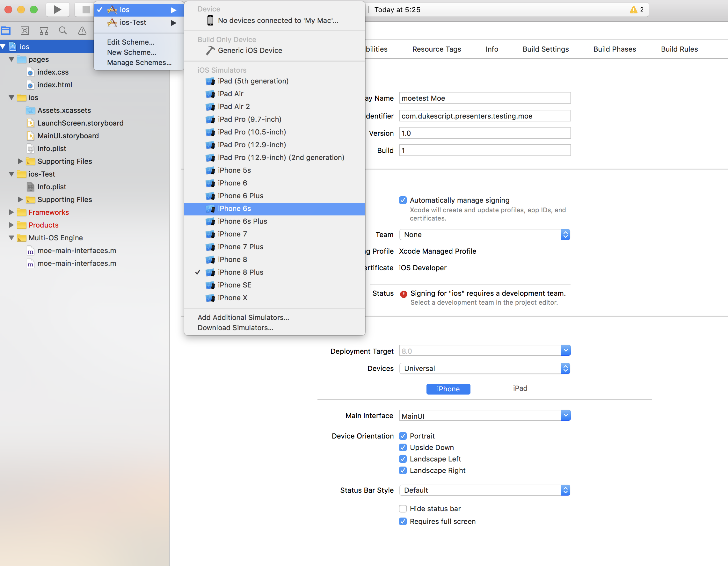This screenshot has width=728, height=566.
Task: Enable Hide status bar checkbox
Action: [x=403, y=509]
